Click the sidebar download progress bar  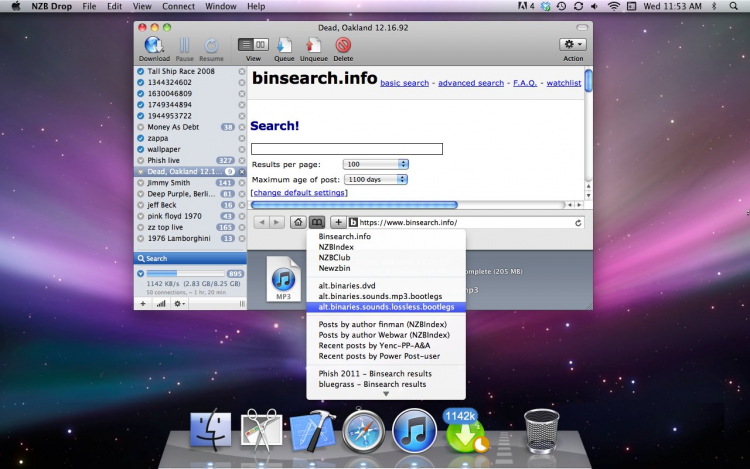[x=185, y=273]
